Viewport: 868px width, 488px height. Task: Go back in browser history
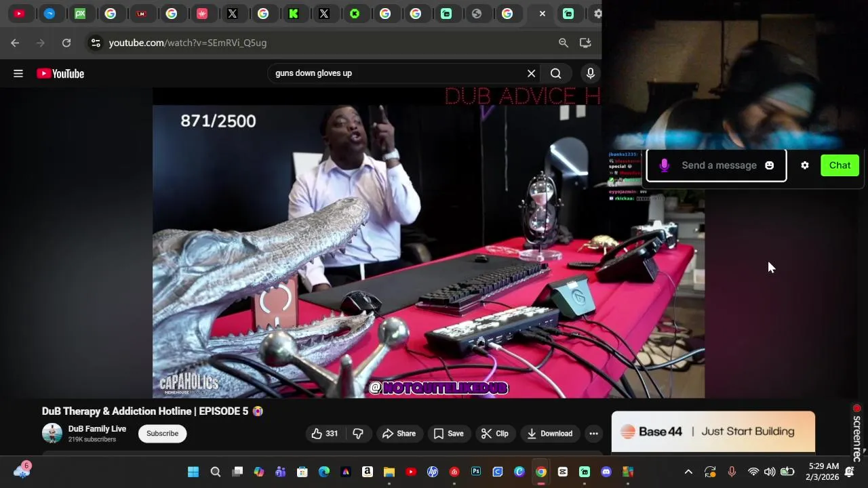(15, 43)
